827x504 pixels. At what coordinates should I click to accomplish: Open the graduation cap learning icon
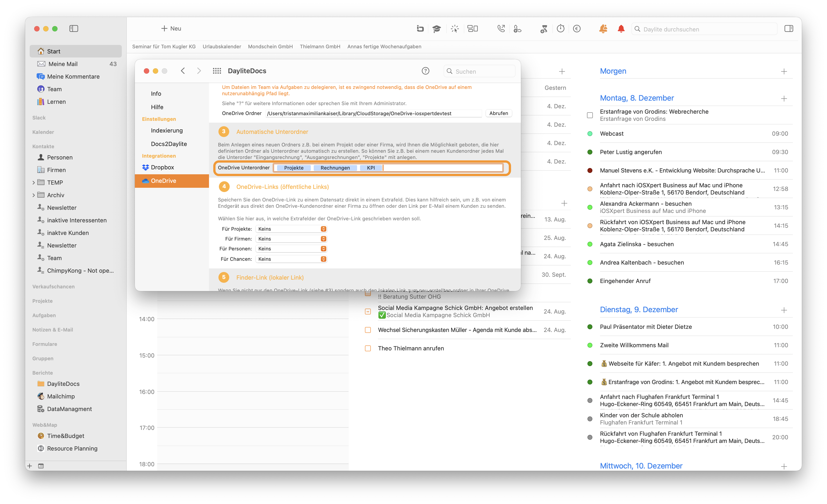(436, 29)
